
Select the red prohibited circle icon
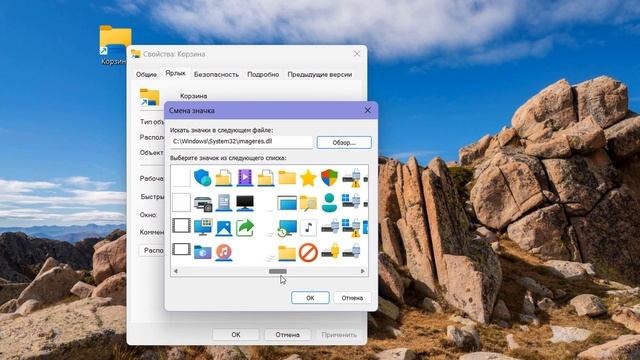(308, 252)
